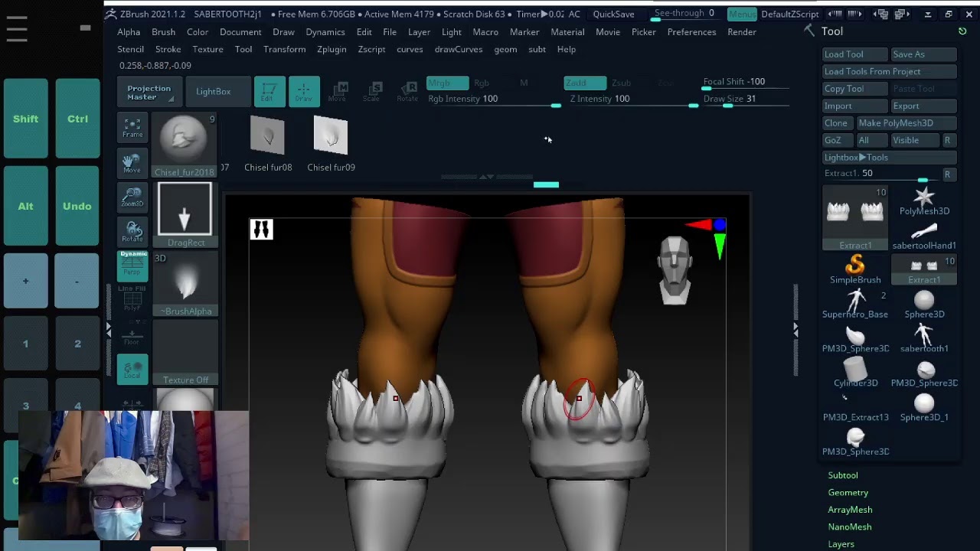Screen dimensions: 980x551
Task: Adjust the Z Intensity slider
Action: 633,100
